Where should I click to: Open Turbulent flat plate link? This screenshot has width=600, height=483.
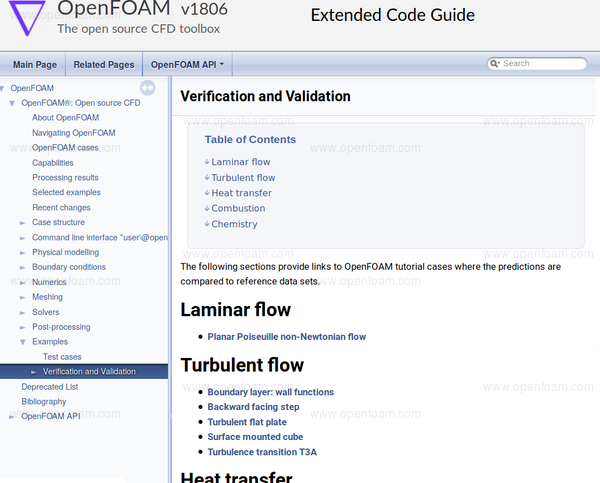click(x=247, y=422)
